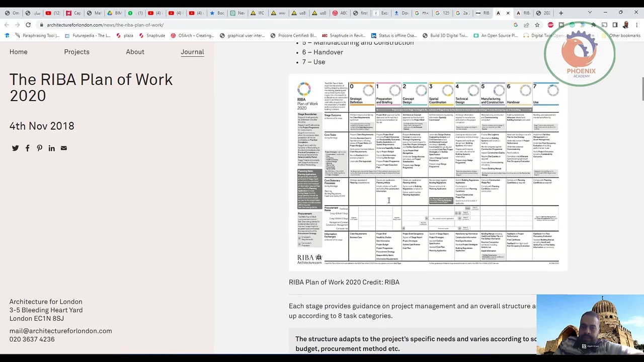This screenshot has height=362, width=644.
Task: Bookmark this page with star icon
Action: pos(537,25)
